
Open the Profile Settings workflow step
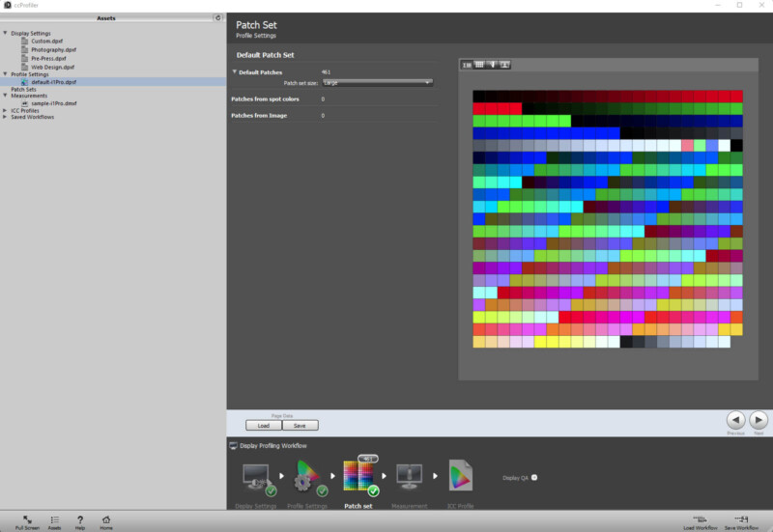click(x=306, y=476)
